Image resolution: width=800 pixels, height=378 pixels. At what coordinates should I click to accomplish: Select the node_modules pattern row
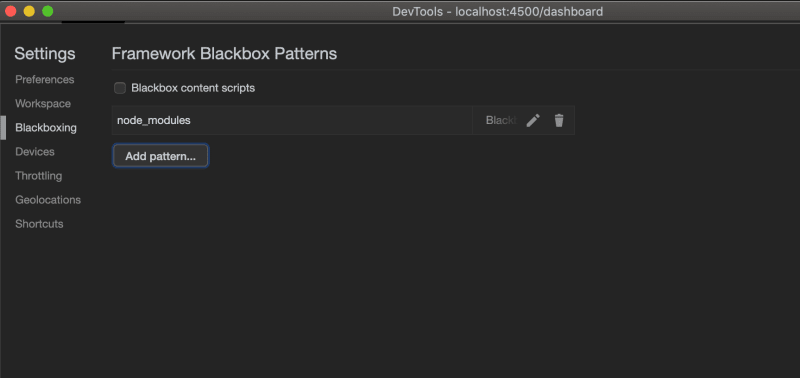[343, 120]
